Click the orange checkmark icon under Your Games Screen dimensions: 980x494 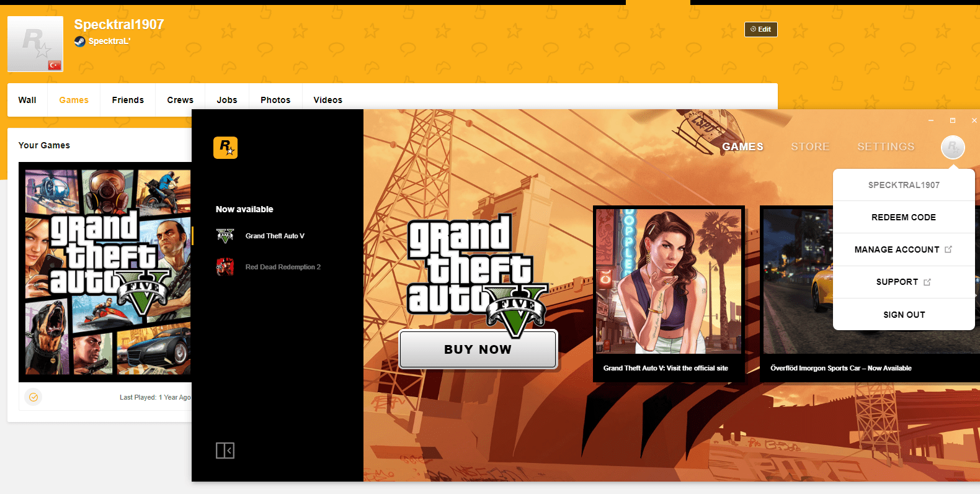33,397
